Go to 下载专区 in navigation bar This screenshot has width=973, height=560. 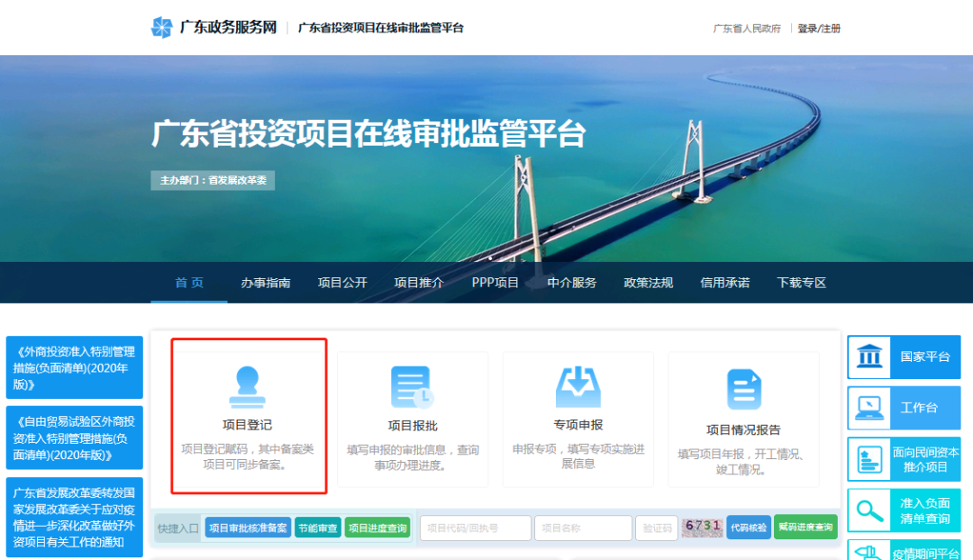click(x=801, y=283)
